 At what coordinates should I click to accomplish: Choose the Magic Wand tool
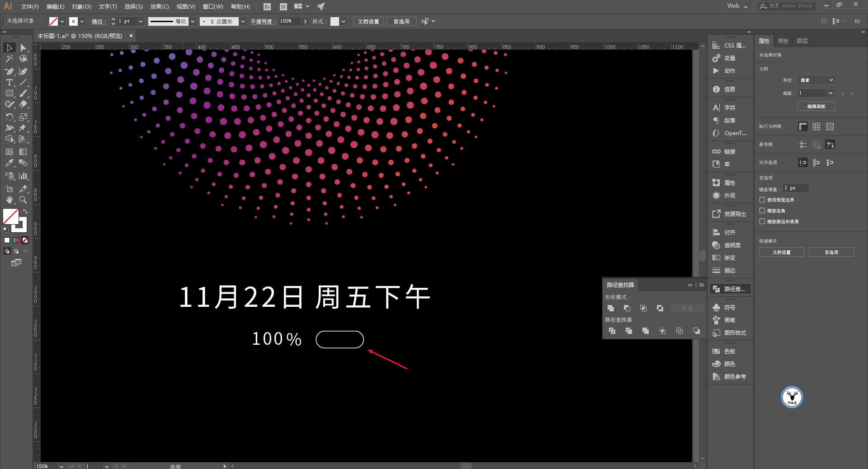[x=9, y=59]
